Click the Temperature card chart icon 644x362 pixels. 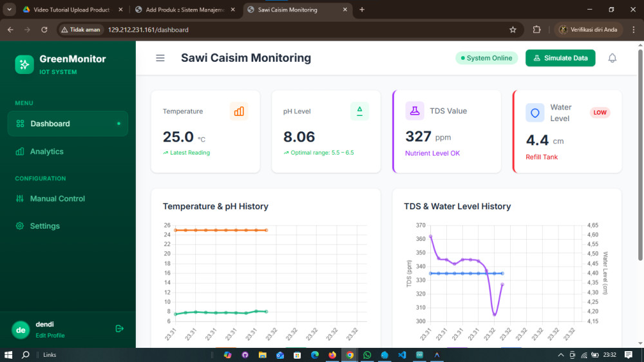click(x=239, y=111)
